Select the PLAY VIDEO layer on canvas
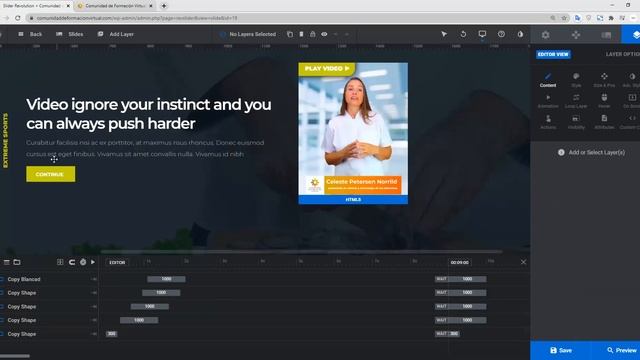640x360 pixels. pyautogui.click(x=327, y=69)
